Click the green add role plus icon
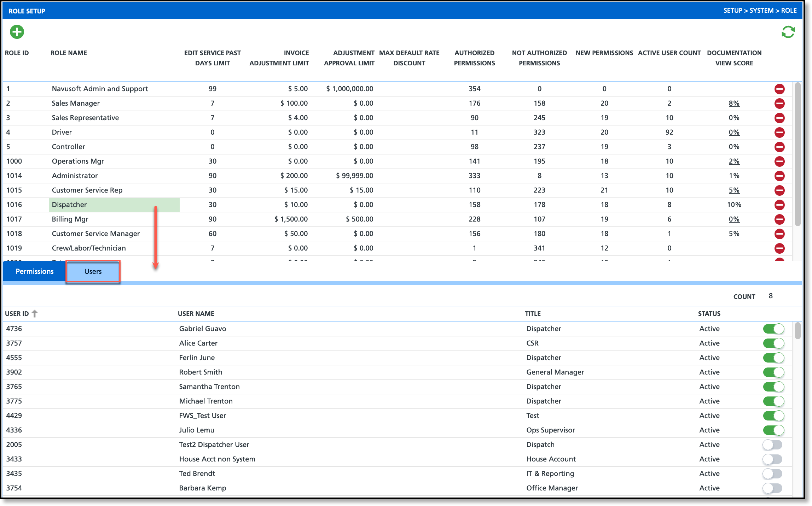The image size is (812, 506). tap(17, 32)
